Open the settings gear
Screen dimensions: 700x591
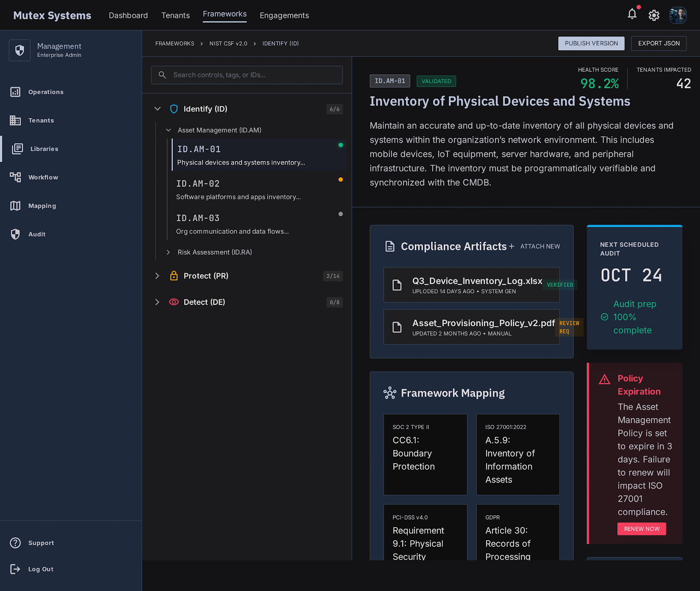click(654, 15)
